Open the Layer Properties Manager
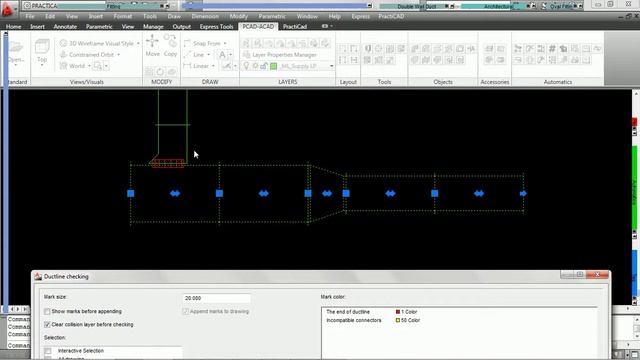The width and height of the screenshot is (640, 360). pos(280,55)
